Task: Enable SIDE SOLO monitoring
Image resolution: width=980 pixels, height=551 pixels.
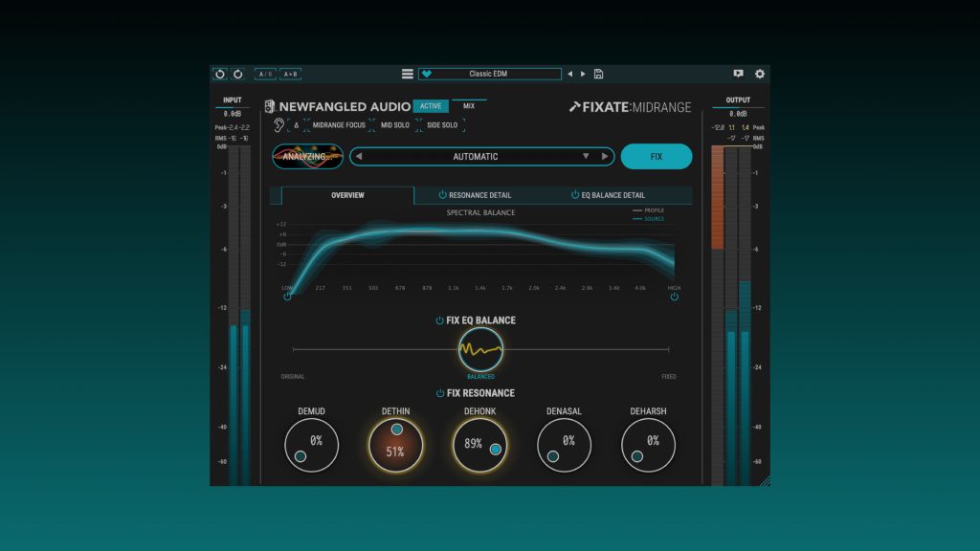Action: tap(442, 125)
